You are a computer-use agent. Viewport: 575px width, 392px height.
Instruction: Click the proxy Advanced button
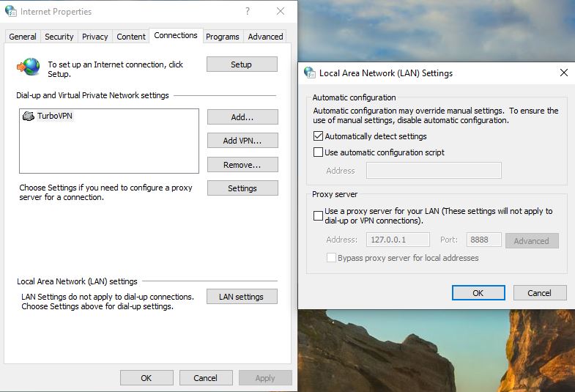532,241
